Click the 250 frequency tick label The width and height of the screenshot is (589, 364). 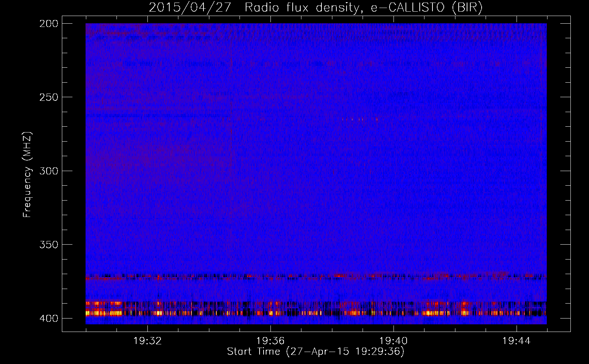tap(49, 97)
